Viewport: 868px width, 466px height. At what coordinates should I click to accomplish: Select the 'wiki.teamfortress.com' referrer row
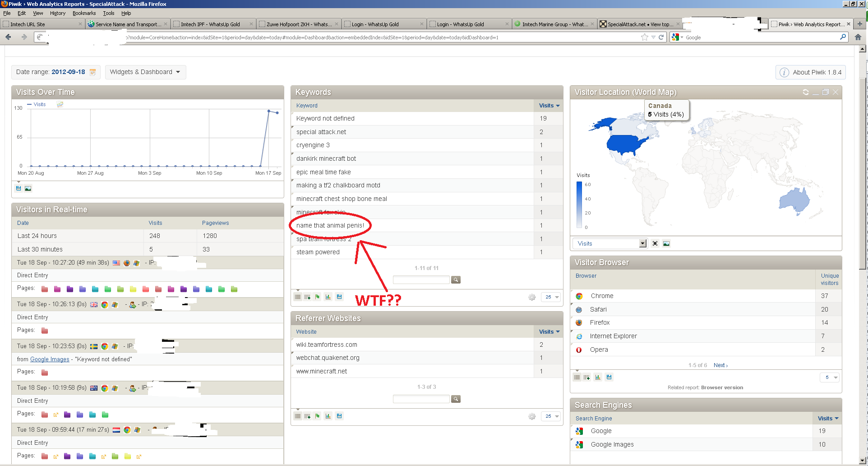[427, 345]
